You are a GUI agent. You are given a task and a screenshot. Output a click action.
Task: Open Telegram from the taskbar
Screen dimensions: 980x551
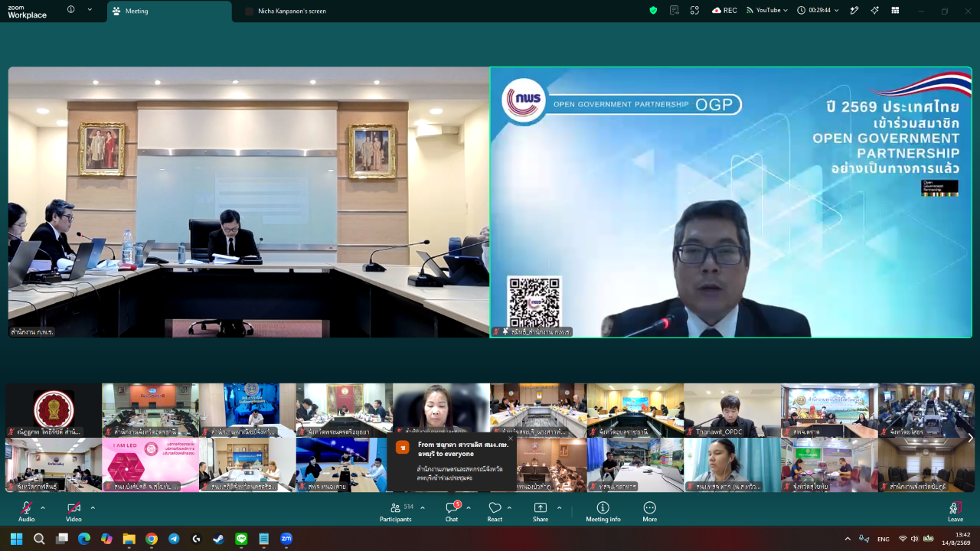[x=174, y=539]
